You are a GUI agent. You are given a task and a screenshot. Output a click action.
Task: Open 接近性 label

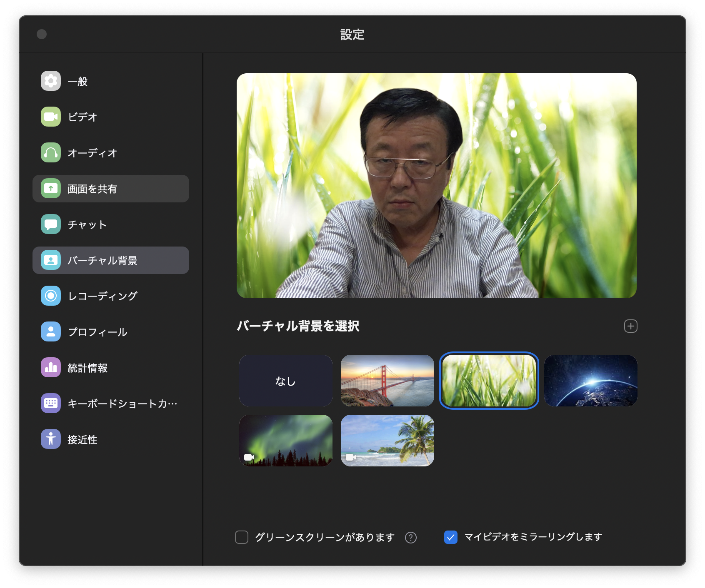pos(82,439)
